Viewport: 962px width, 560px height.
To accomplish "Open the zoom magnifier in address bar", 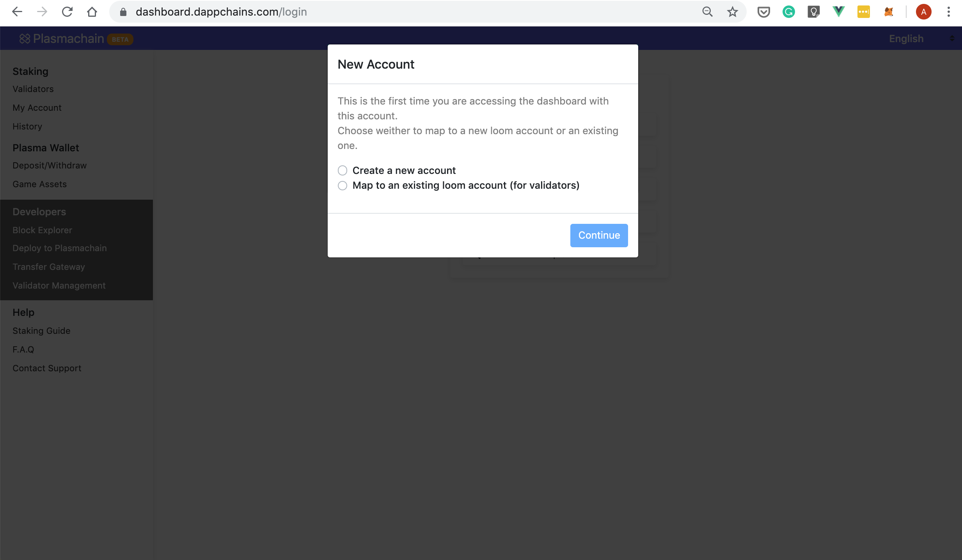I will pyautogui.click(x=707, y=12).
